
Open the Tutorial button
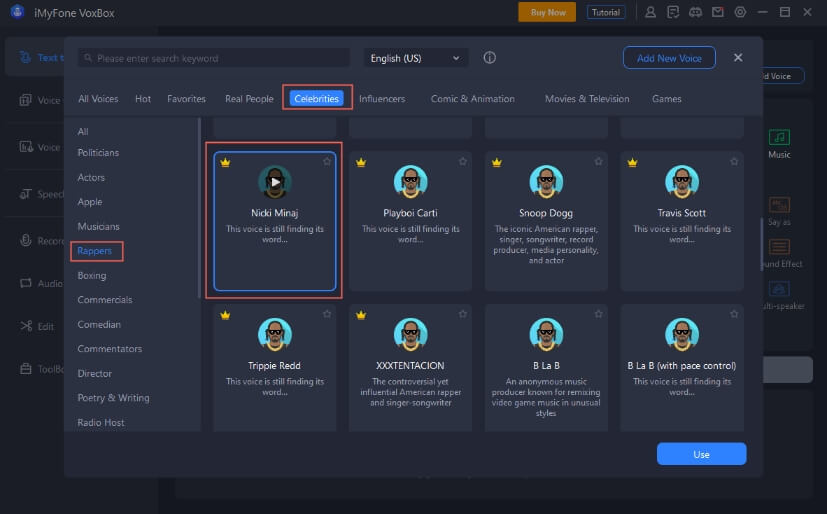point(605,12)
